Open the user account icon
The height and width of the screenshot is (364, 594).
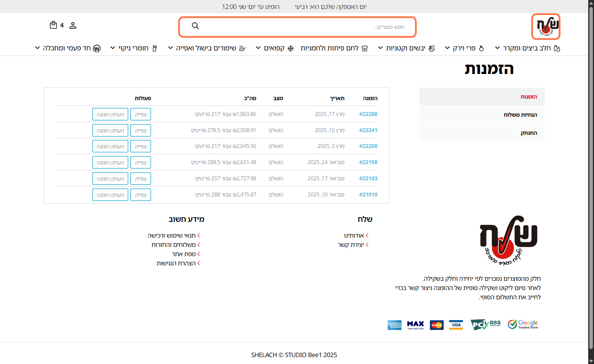(x=73, y=25)
